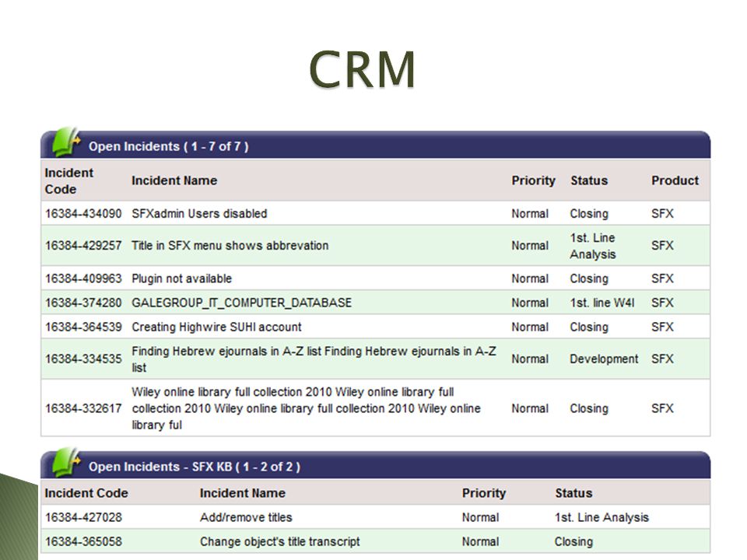Select GALEGROUP_IT_COMPUTER_DATABASE incident name

[241, 303]
